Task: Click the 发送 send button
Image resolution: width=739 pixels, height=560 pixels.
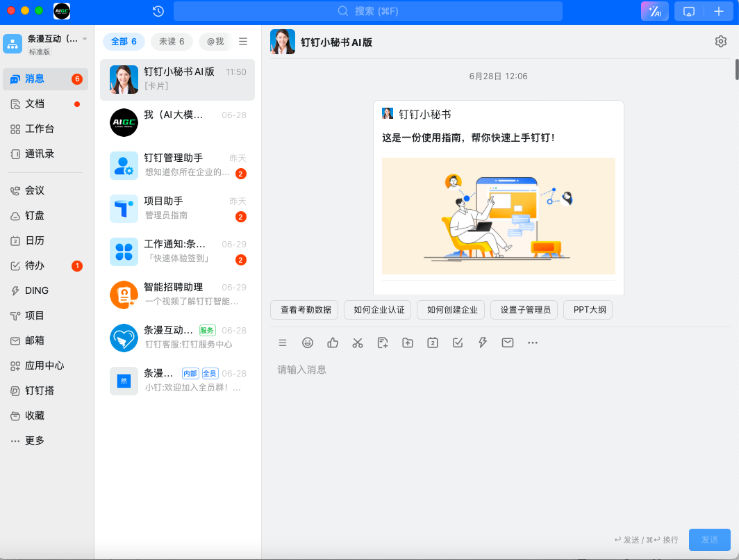Action: [710, 540]
